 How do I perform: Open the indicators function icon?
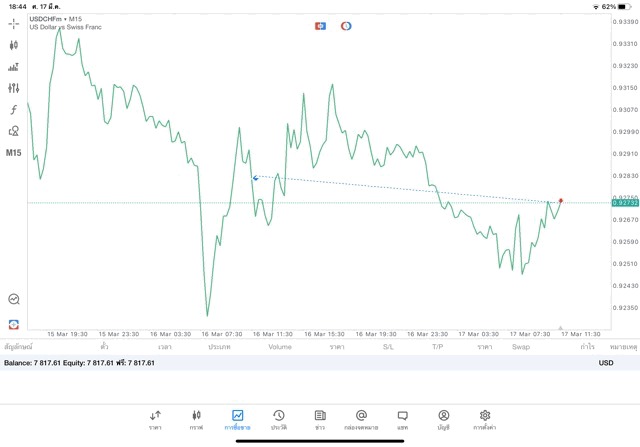13,109
